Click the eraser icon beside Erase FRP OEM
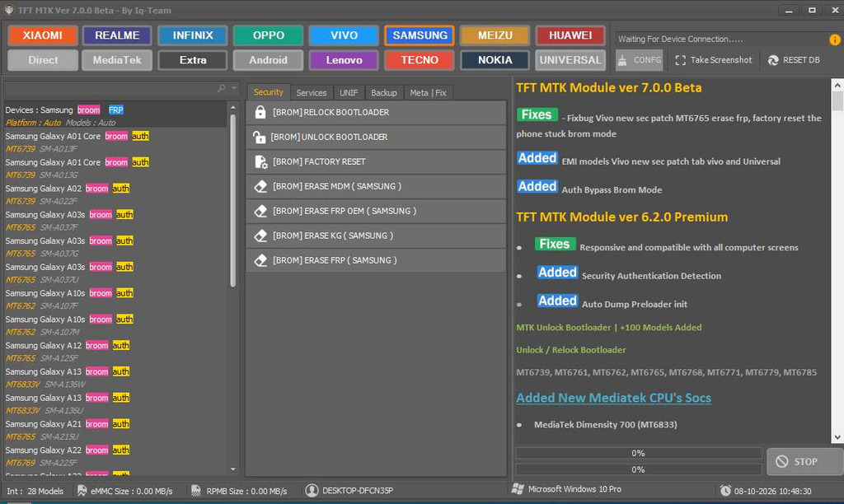 [260, 211]
